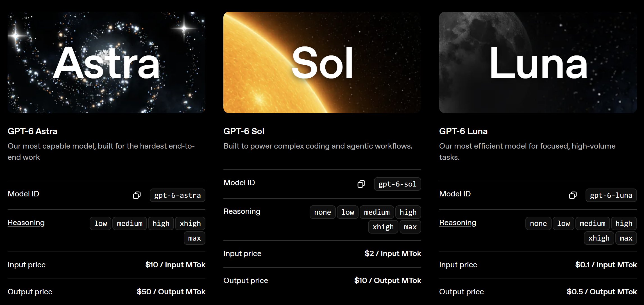Click the "$10 / Output MTok" price
Viewport: 644px width, 305px height.
pos(388,281)
